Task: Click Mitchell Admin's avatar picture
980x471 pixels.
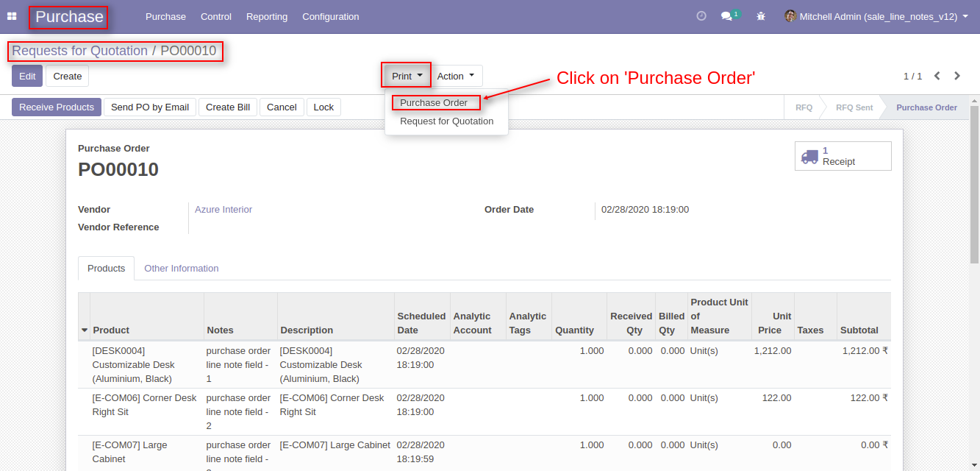Action: pyautogui.click(x=789, y=15)
